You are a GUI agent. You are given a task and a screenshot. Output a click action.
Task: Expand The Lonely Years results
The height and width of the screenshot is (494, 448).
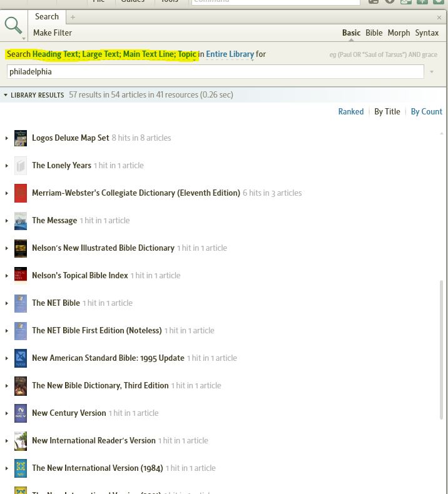tap(7, 166)
